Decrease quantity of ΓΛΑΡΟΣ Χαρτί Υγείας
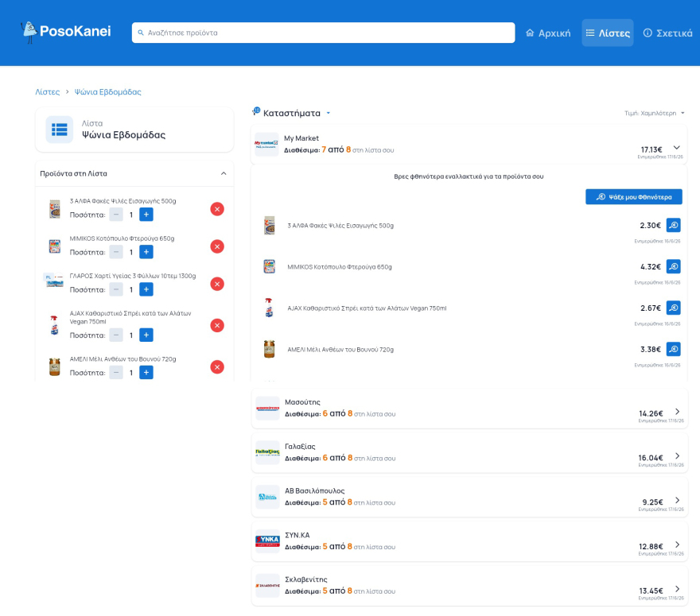 116,289
